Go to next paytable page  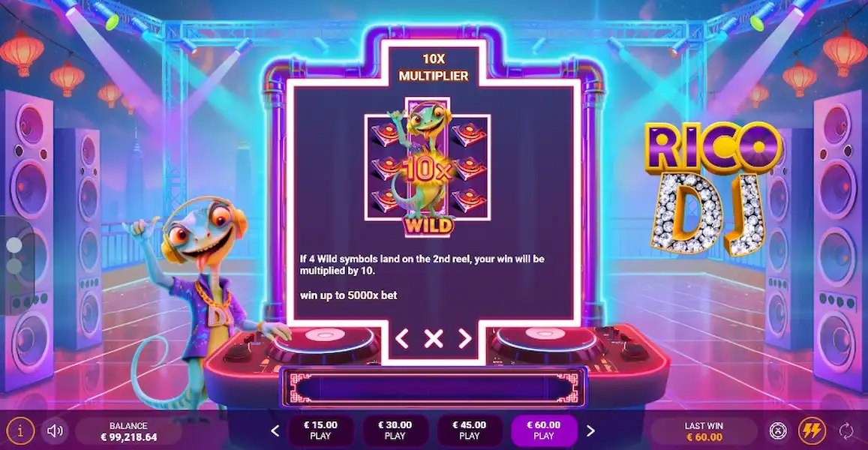(465, 338)
